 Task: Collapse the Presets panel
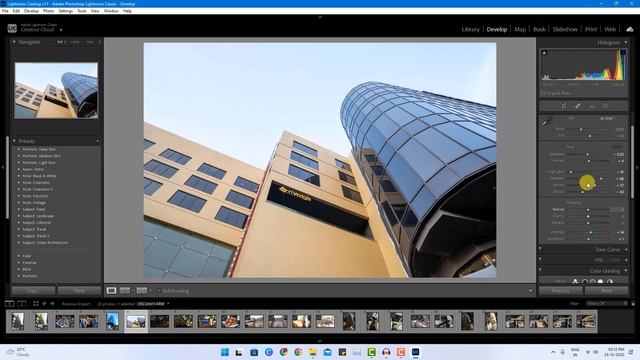[14, 141]
